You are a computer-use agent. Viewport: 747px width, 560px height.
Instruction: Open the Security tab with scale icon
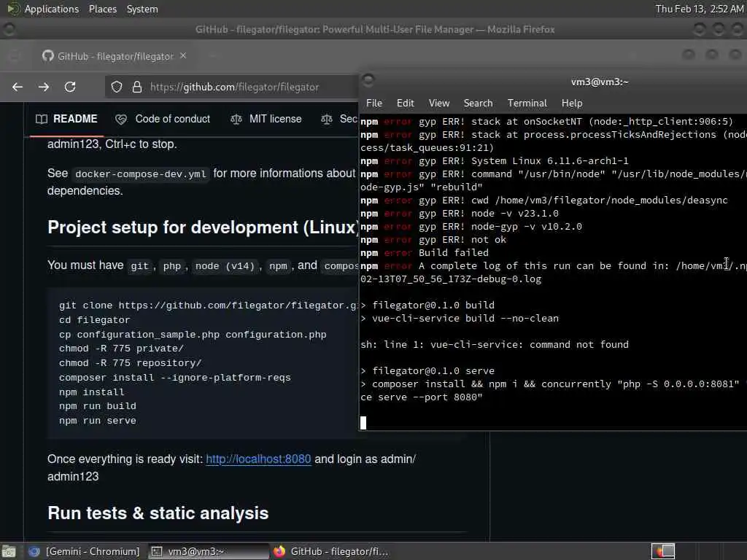point(338,119)
